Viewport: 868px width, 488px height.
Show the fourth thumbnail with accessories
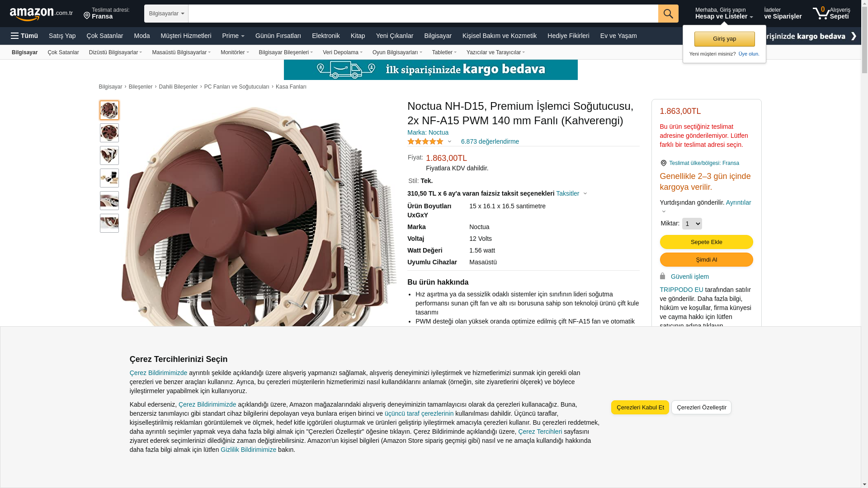(x=109, y=178)
